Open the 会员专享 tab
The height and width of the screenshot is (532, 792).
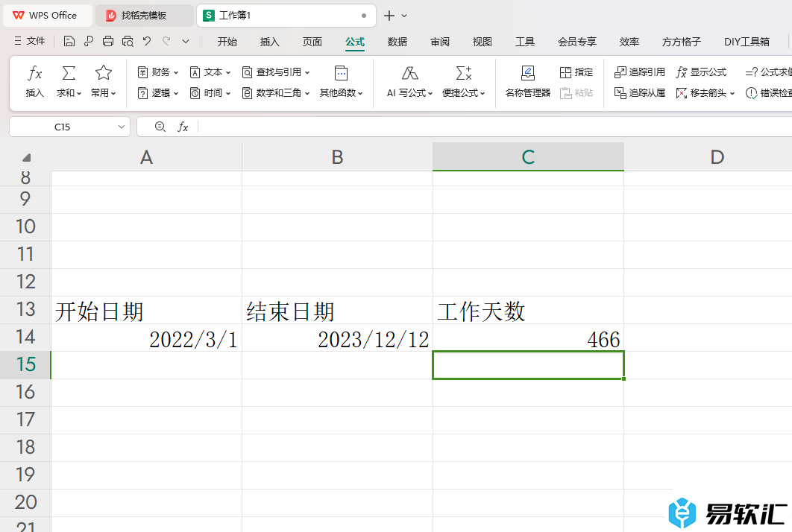tap(576, 42)
